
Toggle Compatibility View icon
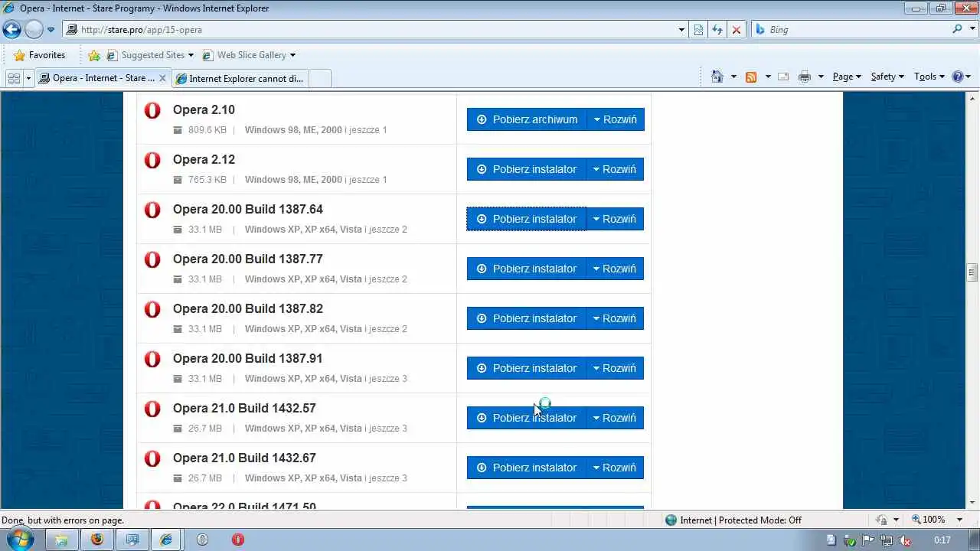point(698,30)
